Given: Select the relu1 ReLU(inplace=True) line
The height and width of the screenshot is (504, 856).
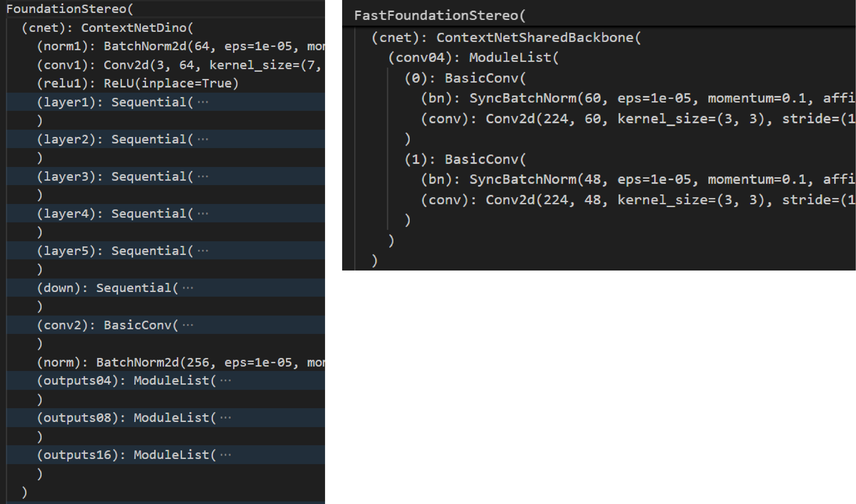Looking at the screenshot, I should point(138,84).
